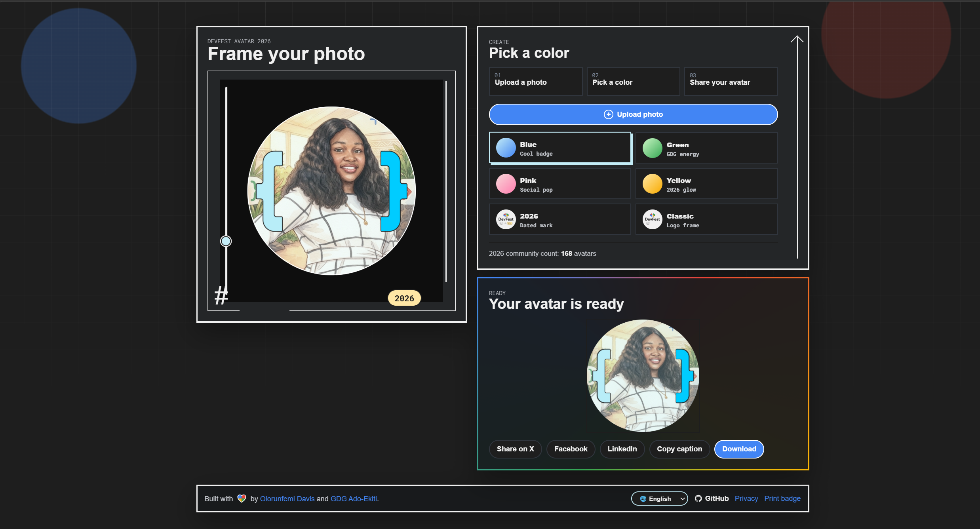Open the English language dropdown
The width and height of the screenshot is (980, 529).
coord(659,499)
